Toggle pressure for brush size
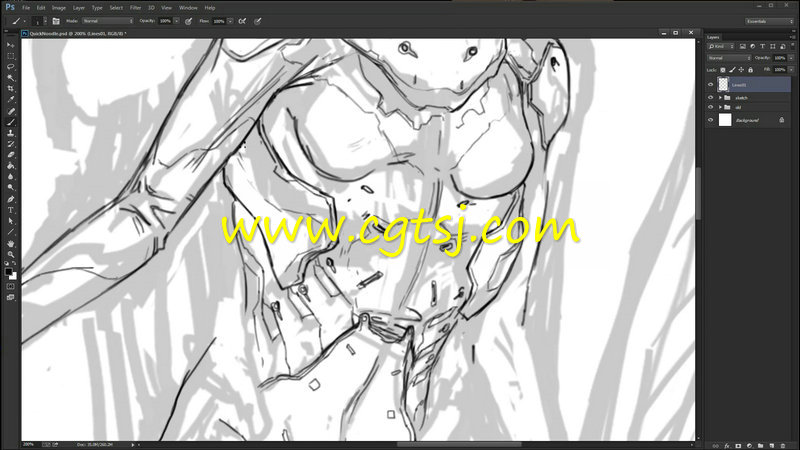Viewport: 800px width, 450px height. [258, 21]
